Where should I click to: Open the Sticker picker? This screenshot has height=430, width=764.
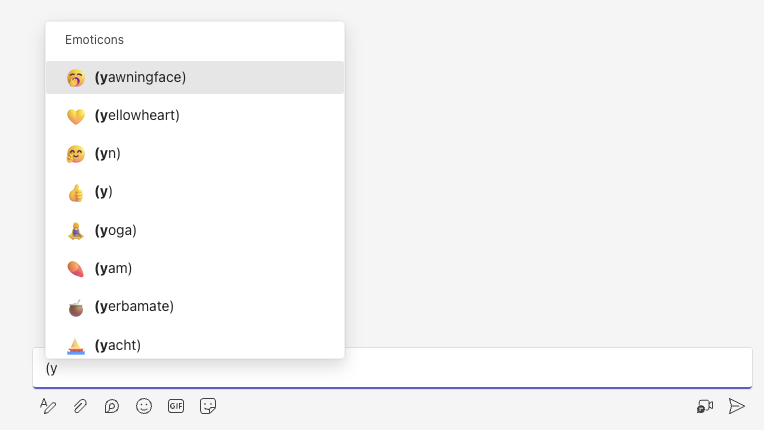click(208, 406)
